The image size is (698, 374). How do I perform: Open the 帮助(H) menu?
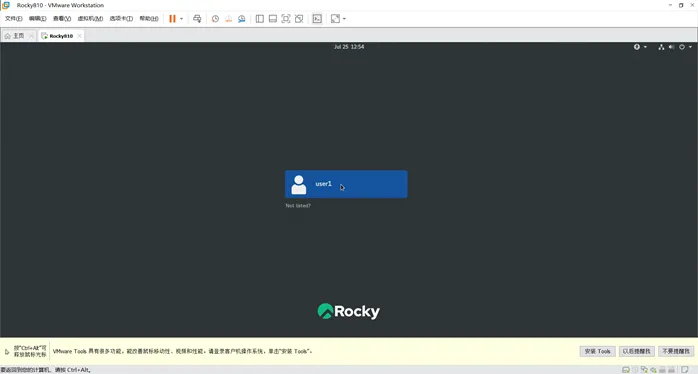pyautogui.click(x=149, y=19)
